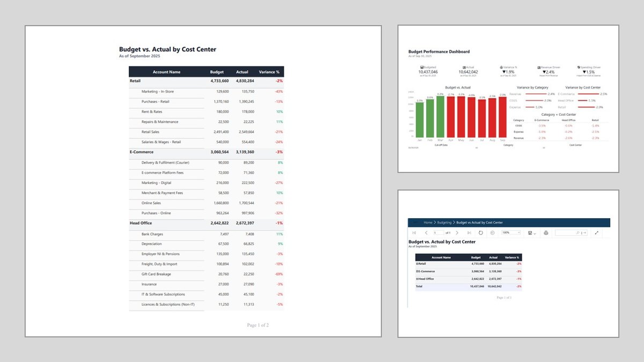Viewport: 644px width, 362px height.
Task: Open the save/export format dropdown
Action: pyautogui.click(x=532, y=233)
